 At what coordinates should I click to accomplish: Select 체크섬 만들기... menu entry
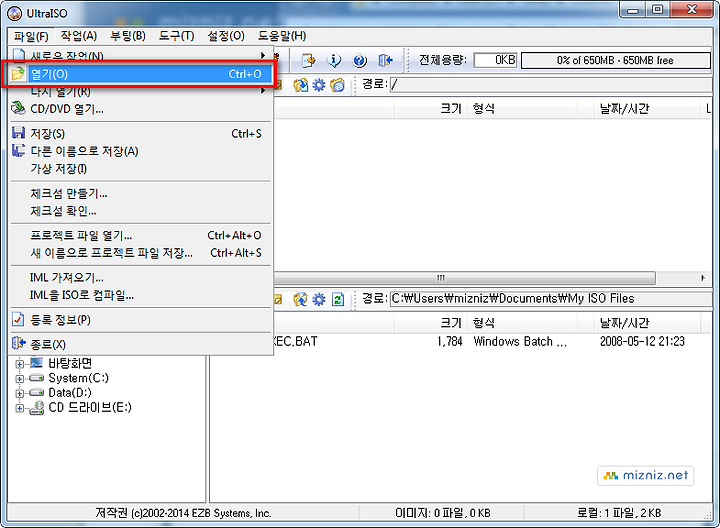[141, 193]
